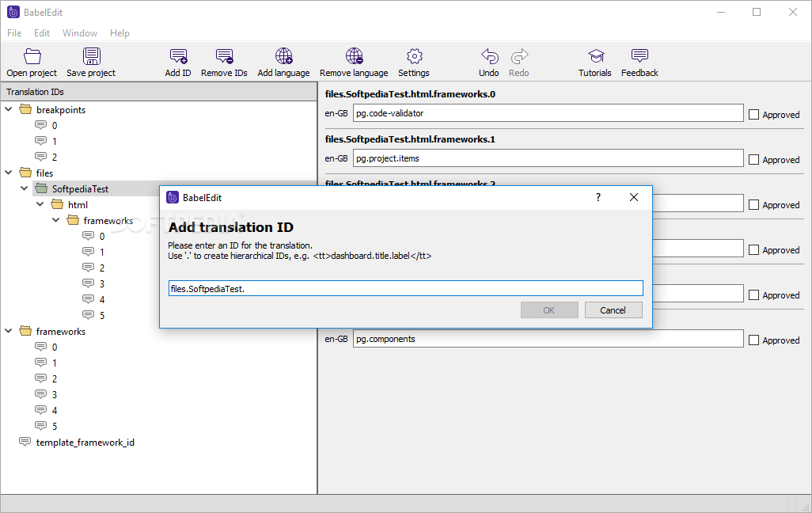Select the files folder in tree
The height and width of the screenshot is (513, 812).
(x=44, y=173)
